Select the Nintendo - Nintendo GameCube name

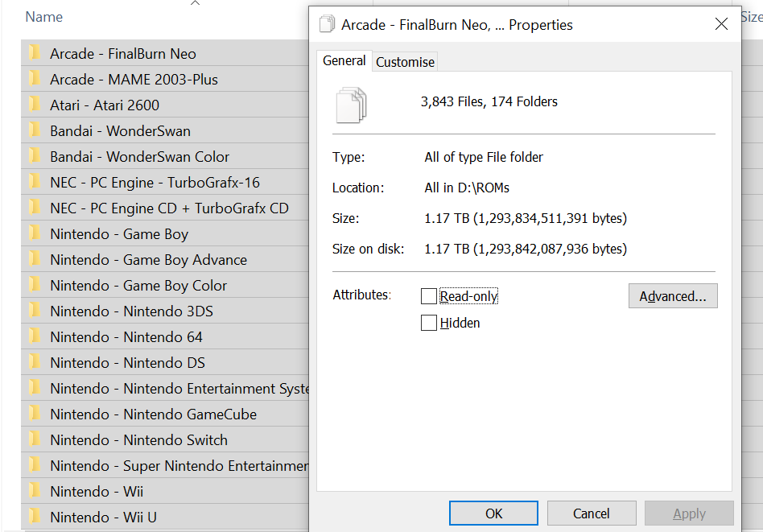[x=153, y=414]
